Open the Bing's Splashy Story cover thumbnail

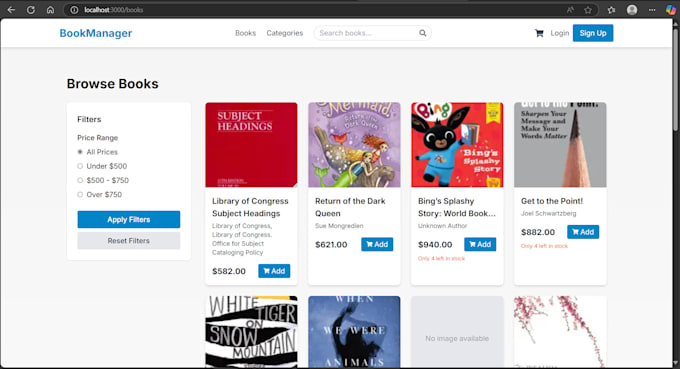pyautogui.click(x=457, y=145)
